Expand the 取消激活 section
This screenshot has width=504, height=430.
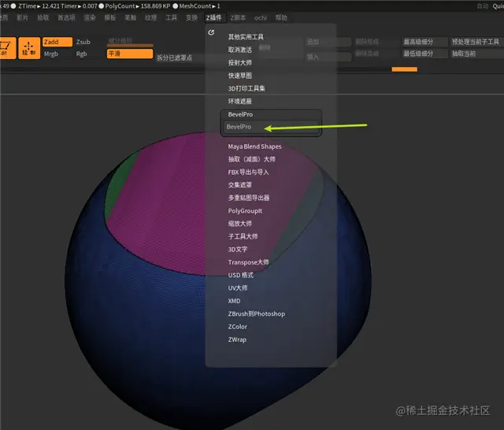239,50
